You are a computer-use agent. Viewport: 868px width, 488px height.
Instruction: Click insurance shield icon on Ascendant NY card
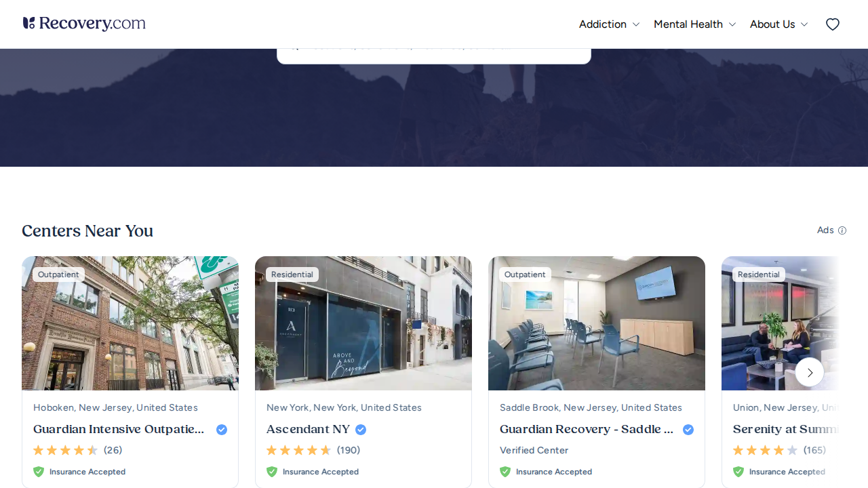point(272,472)
